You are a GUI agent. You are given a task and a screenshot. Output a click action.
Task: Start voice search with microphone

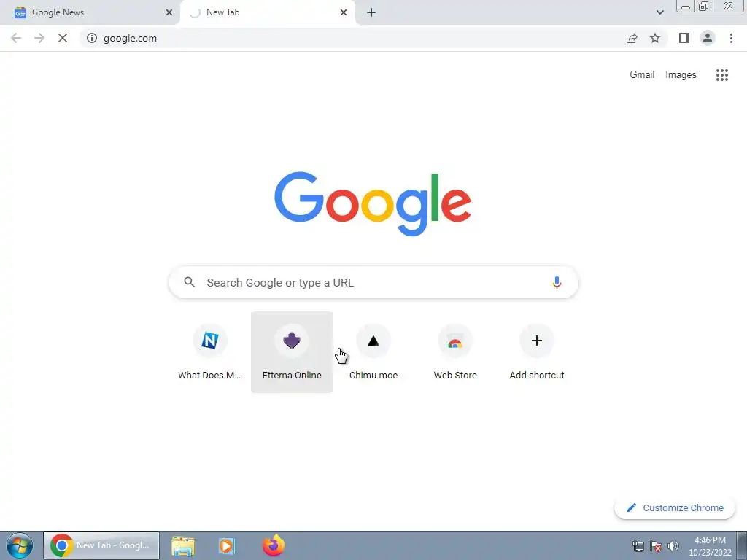(557, 282)
